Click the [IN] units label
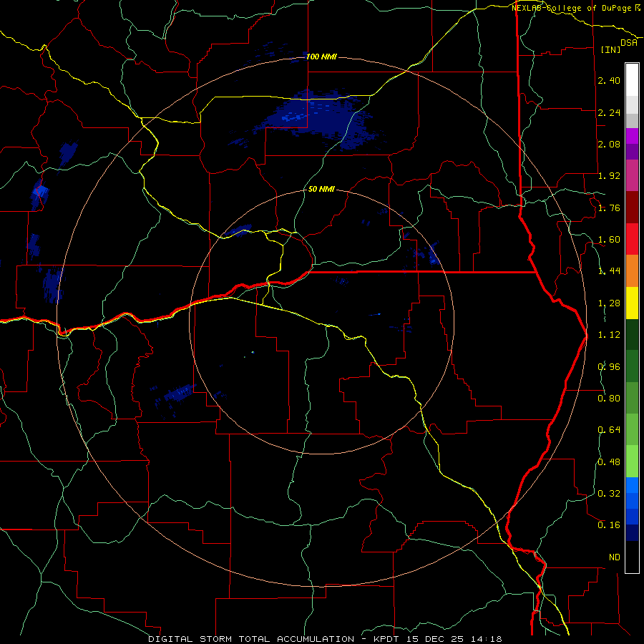 pyautogui.click(x=610, y=49)
